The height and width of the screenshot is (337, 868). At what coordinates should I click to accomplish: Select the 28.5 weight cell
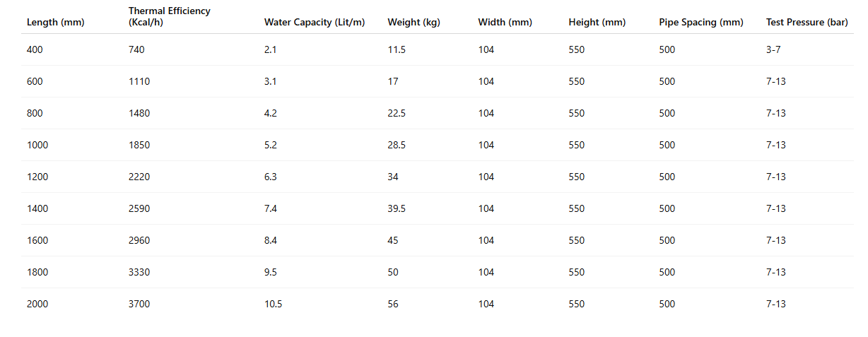click(397, 146)
